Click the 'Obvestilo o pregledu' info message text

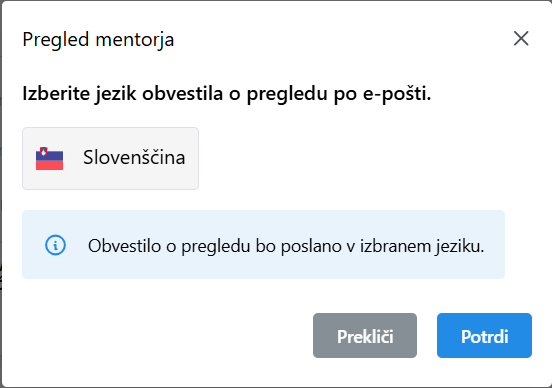[x=286, y=246]
